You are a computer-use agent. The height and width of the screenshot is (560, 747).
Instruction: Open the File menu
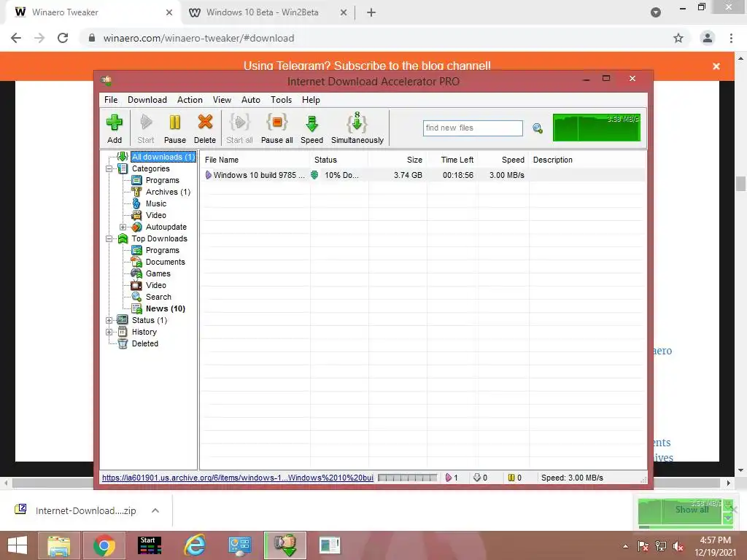[x=111, y=99]
